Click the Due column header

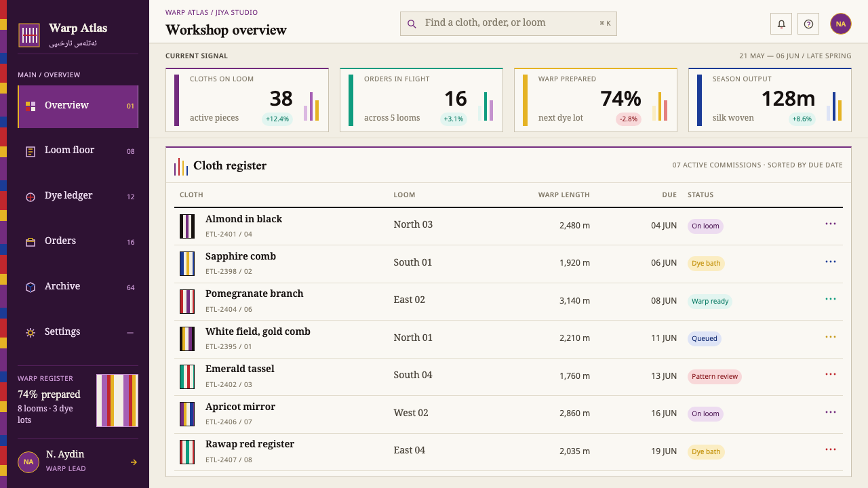pyautogui.click(x=669, y=195)
